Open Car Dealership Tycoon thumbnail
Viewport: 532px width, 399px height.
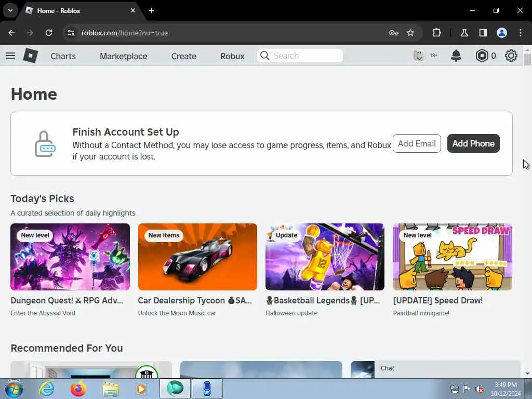197,257
